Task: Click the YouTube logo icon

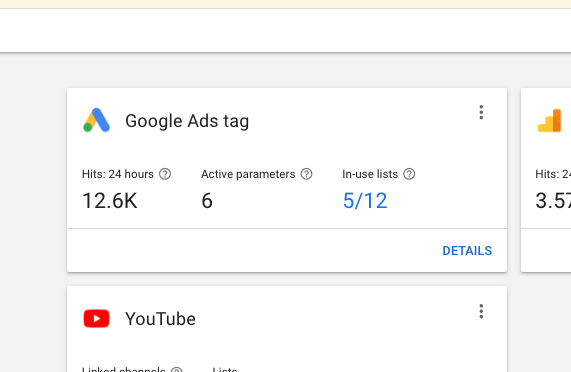Action: pyautogui.click(x=96, y=319)
